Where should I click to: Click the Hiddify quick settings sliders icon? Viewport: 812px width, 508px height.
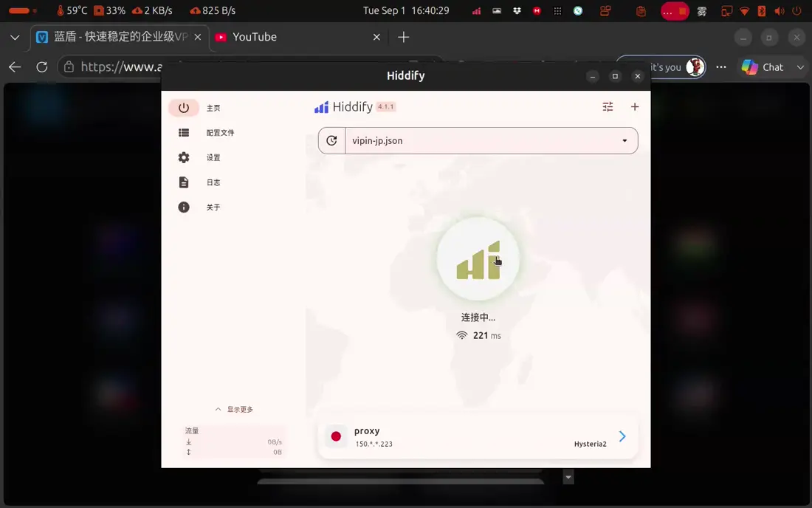tap(608, 106)
